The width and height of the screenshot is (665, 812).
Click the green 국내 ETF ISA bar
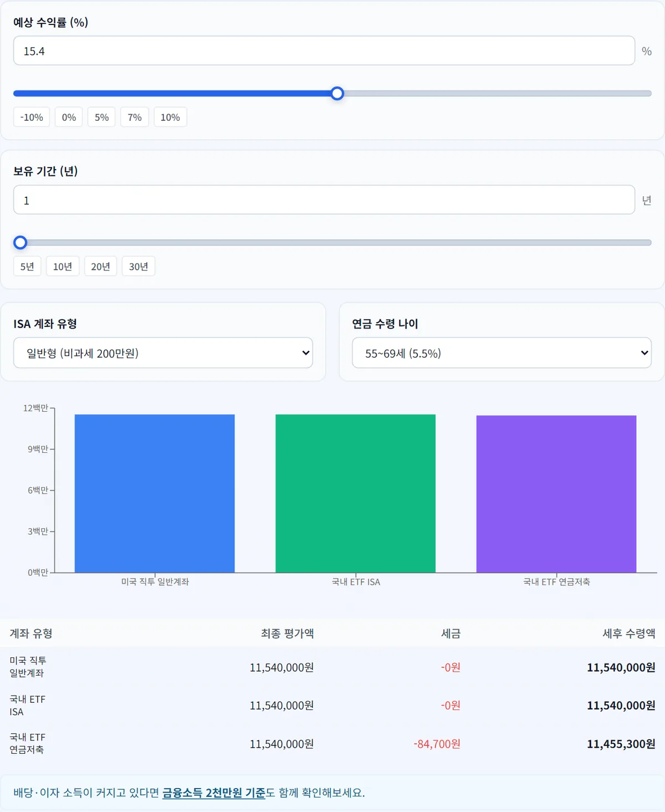coord(355,493)
